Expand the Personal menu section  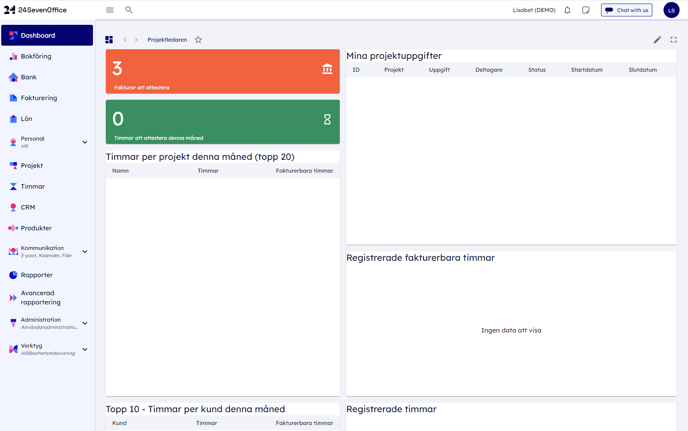[x=85, y=142]
